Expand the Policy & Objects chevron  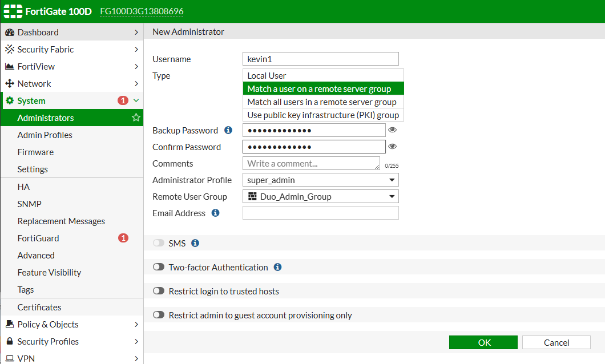click(136, 324)
